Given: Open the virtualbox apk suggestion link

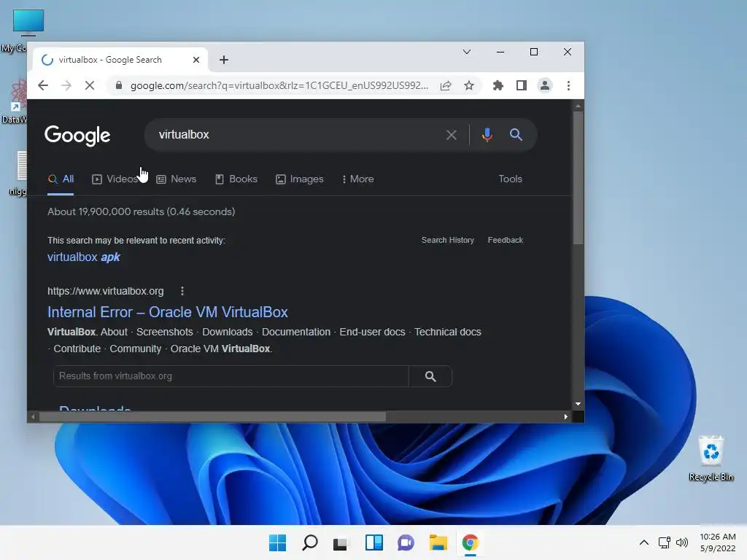Looking at the screenshot, I should (83, 257).
